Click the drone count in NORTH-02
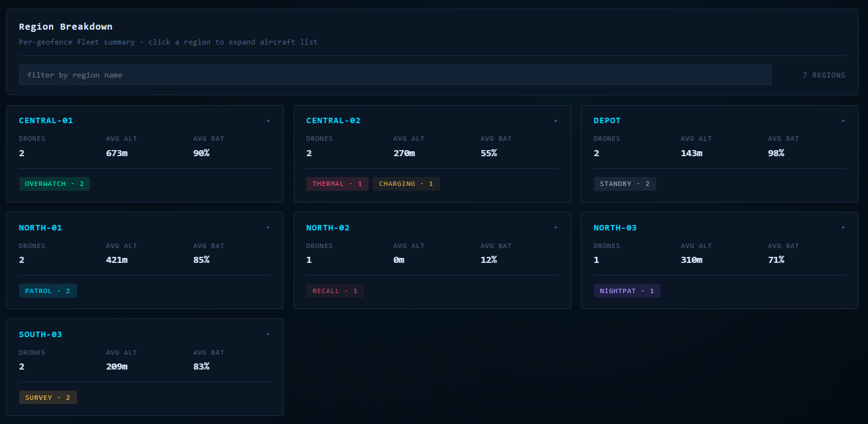This screenshot has width=868, height=424. coord(309,260)
